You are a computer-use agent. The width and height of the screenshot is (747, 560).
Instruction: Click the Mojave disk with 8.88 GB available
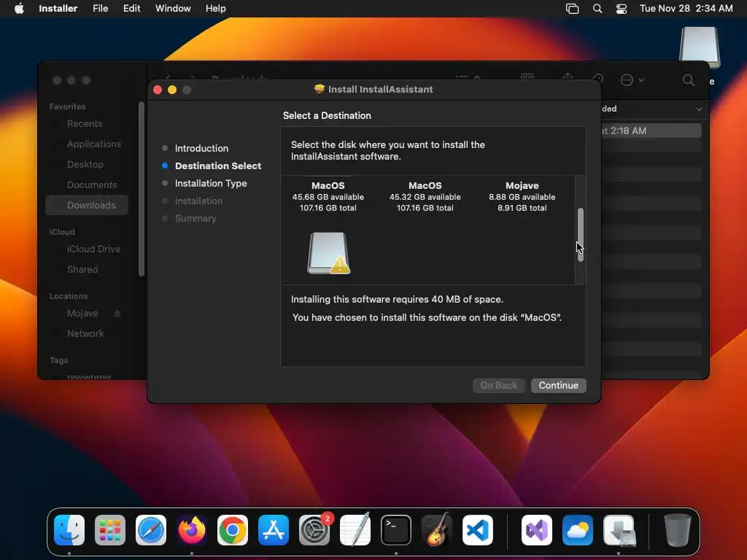522,196
